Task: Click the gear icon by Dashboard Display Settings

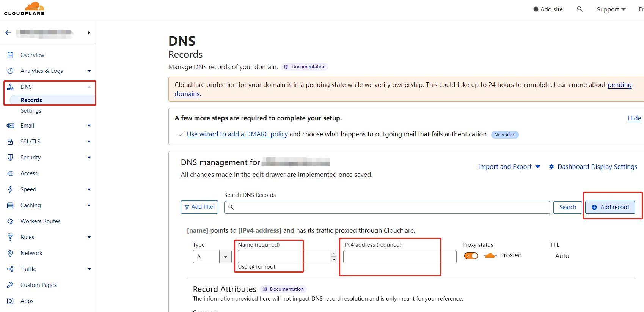Action: (x=551, y=167)
